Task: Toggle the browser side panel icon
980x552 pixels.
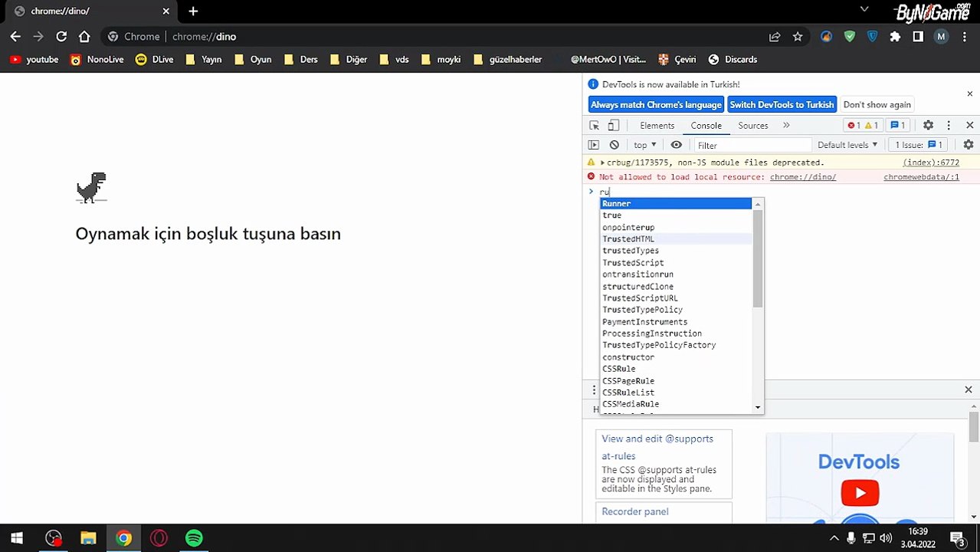Action: [918, 36]
